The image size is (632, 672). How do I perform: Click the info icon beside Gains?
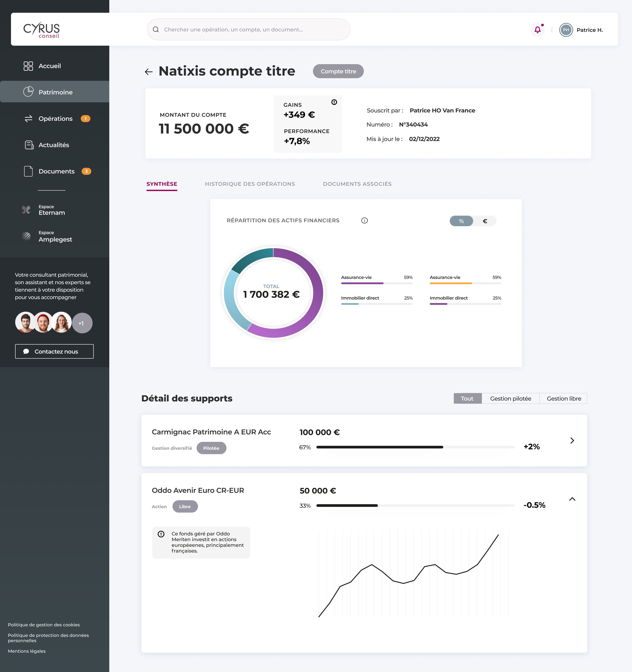click(x=334, y=102)
